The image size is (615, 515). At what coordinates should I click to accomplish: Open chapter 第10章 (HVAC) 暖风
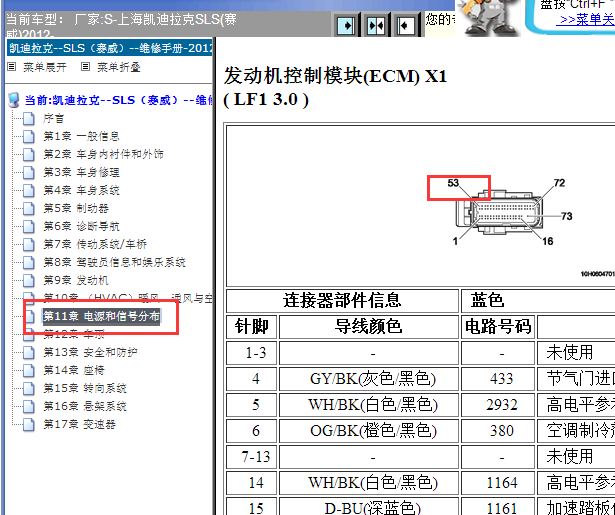[127, 298]
